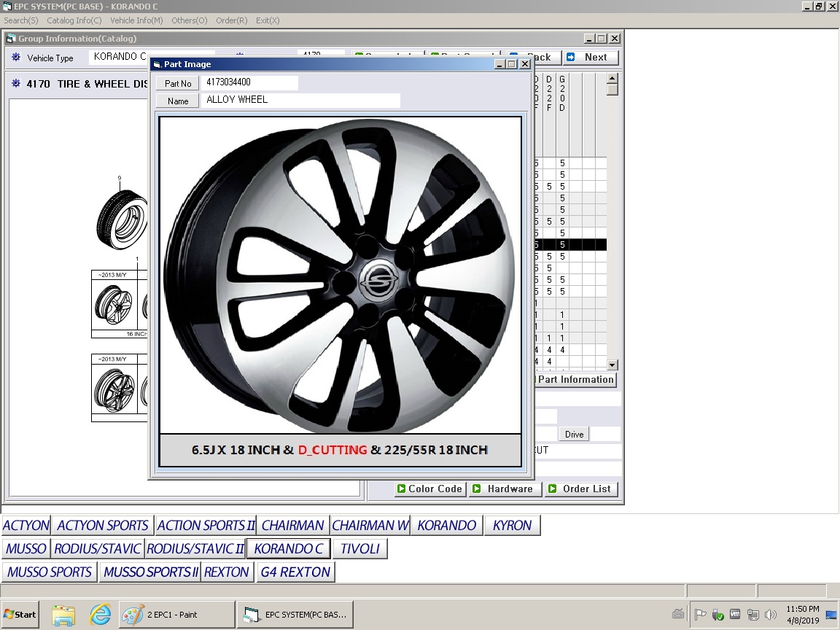
Task: Select the RODIUS/STAVIC vehicle button
Action: point(98,548)
